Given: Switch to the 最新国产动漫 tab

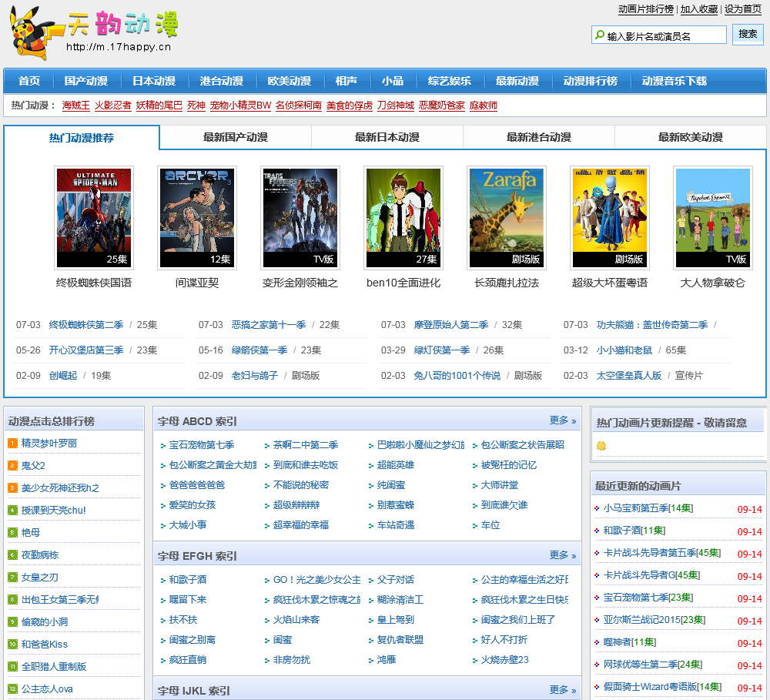Looking at the screenshot, I should click(x=235, y=137).
